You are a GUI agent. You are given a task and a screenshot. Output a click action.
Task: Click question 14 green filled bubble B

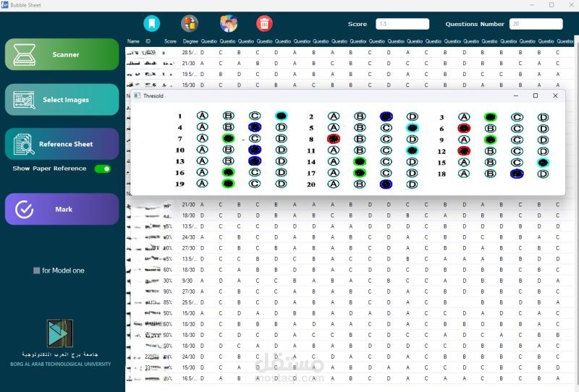click(359, 162)
